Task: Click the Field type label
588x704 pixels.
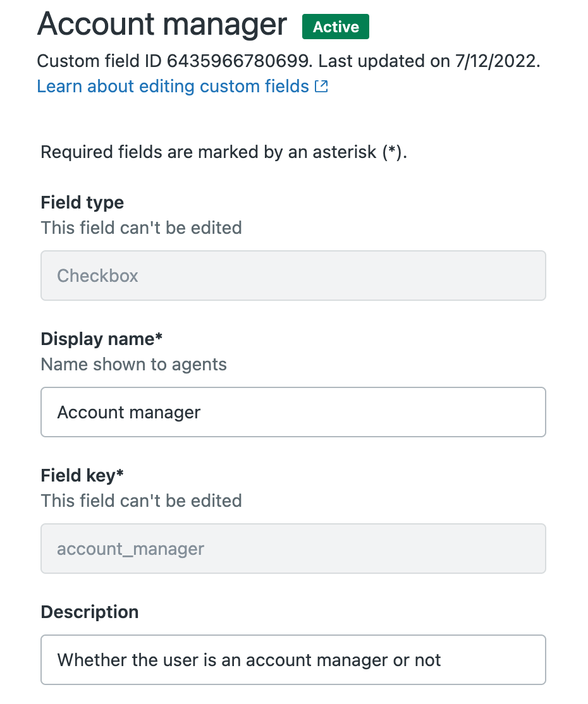Action: pyautogui.click(x=82, y=202)
